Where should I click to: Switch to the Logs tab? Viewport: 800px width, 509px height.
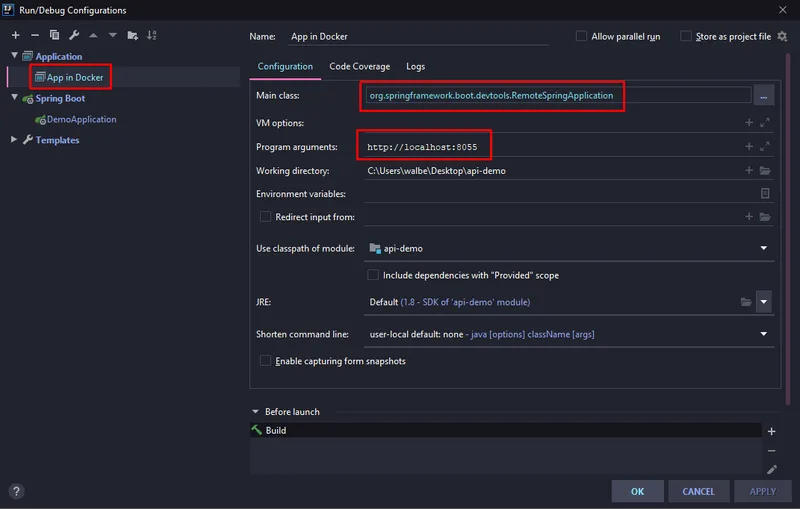[415, 66]
